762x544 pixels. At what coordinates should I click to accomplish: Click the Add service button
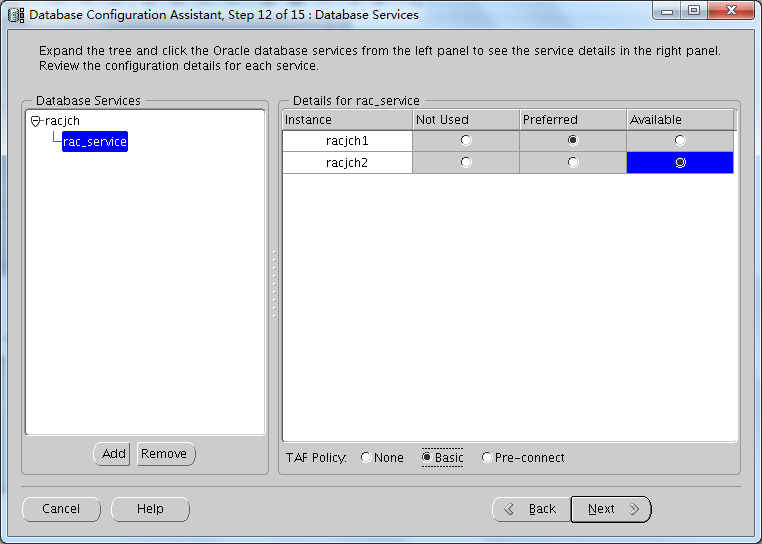pos(112,454)
